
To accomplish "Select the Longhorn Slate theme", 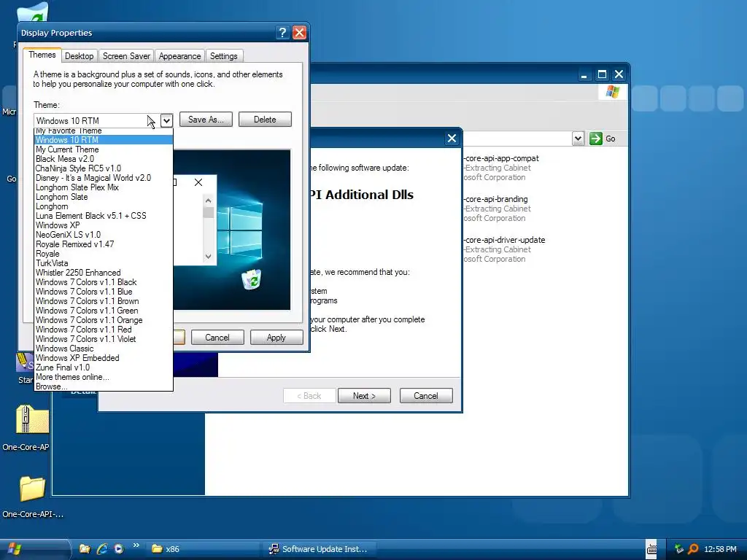I will tap(104, 197).
